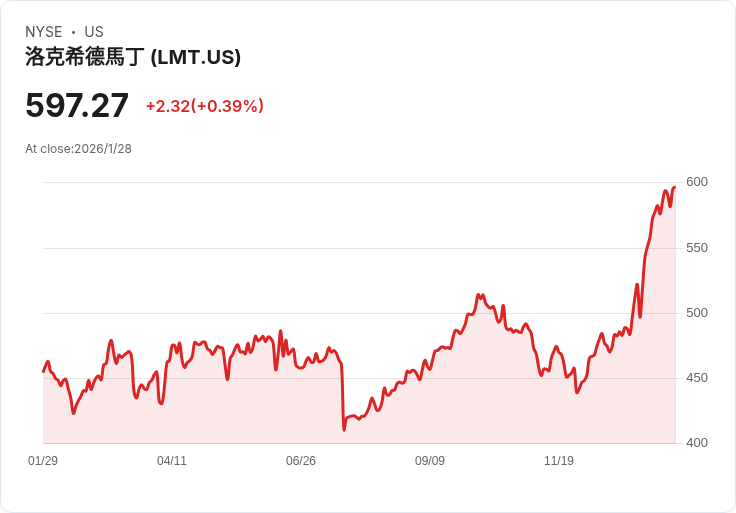Click the +2.32(+0.39%) price change

(205, 106)
